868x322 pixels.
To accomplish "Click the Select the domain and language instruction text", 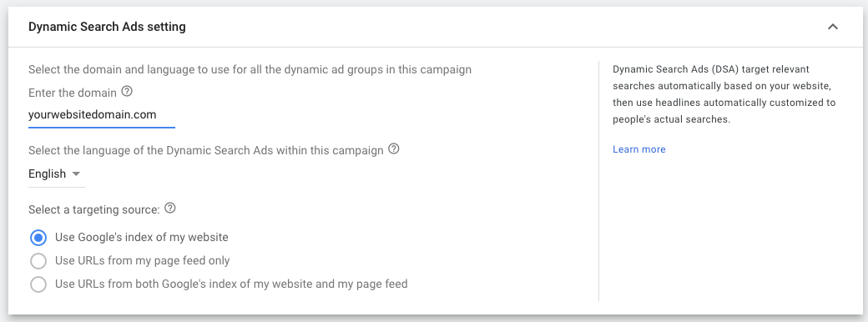I will pos(250,70).
